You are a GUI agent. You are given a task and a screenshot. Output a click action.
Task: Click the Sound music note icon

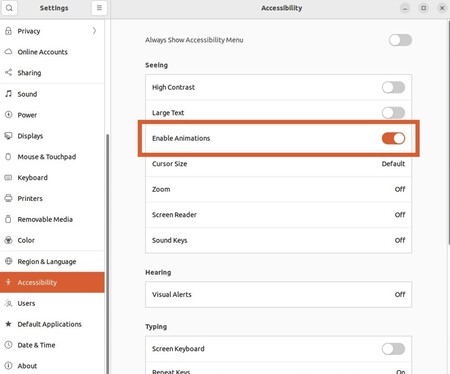[8, 94]
